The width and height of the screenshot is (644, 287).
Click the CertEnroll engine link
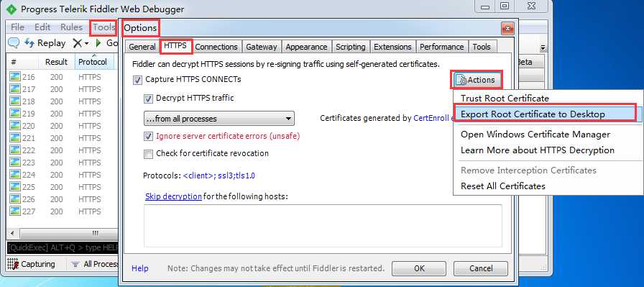point(433,119)
